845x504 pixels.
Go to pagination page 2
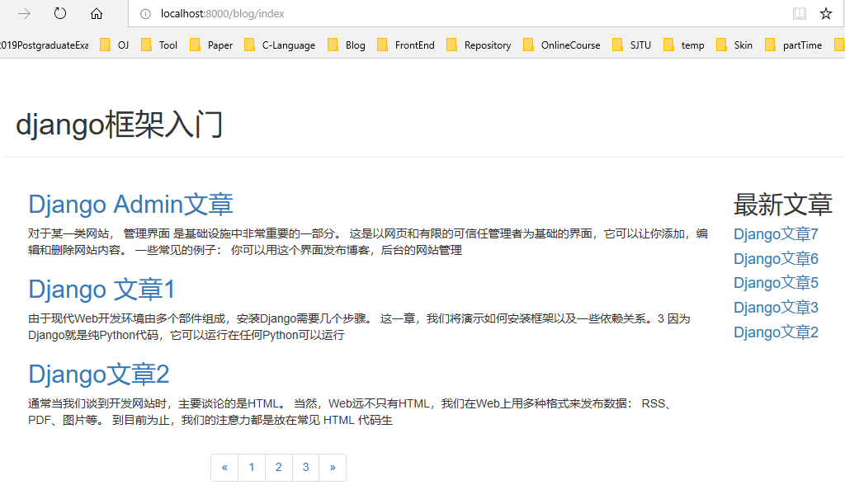pos(279,468)
